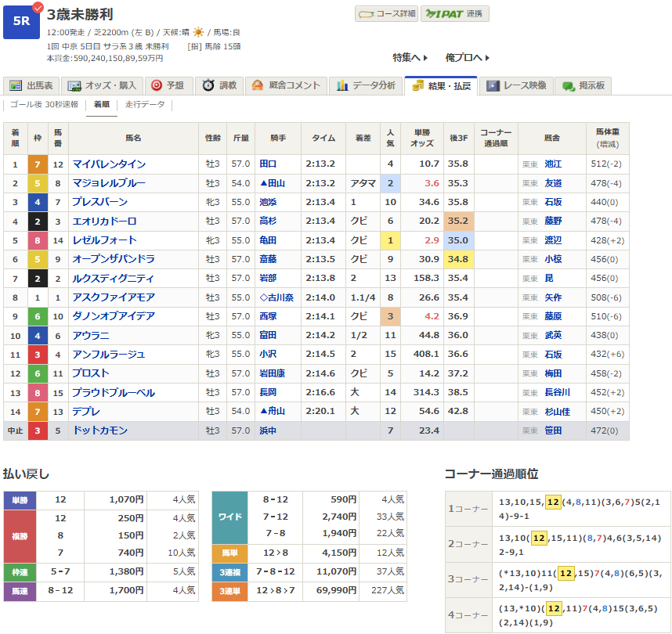Open horse link マイバレンタイン
This screenshot has height=634, width=672.
pyautogui.click(x=109, y=164)
